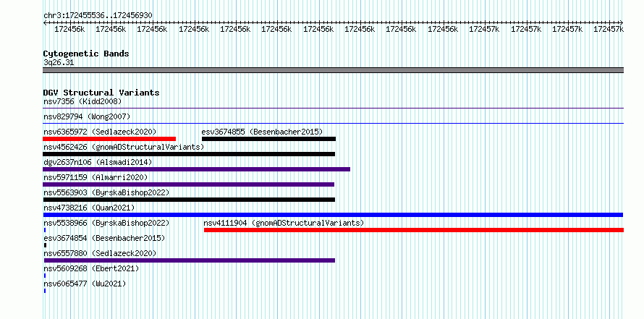Screen dimensions: 644x319
Task: Click the Cytogenetic Bands track title
Action: pos(86,54)
